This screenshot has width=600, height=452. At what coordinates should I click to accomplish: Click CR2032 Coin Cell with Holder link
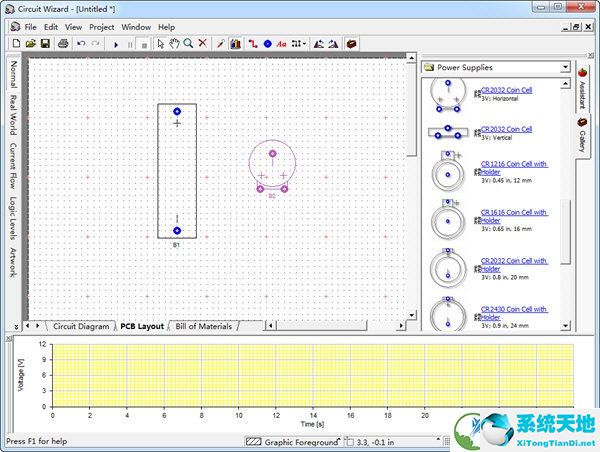[x=514, y=265]
